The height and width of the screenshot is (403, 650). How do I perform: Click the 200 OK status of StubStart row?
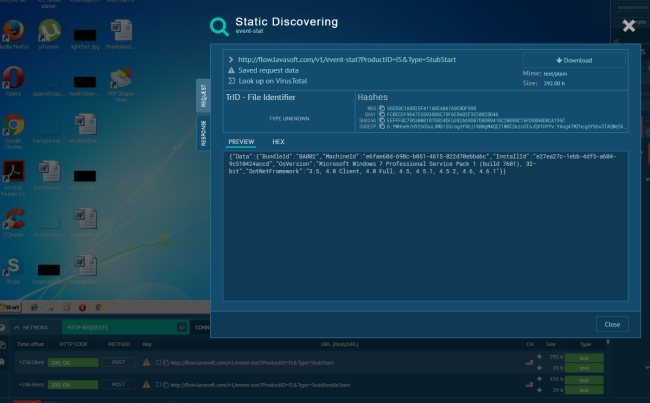[73, 363]
